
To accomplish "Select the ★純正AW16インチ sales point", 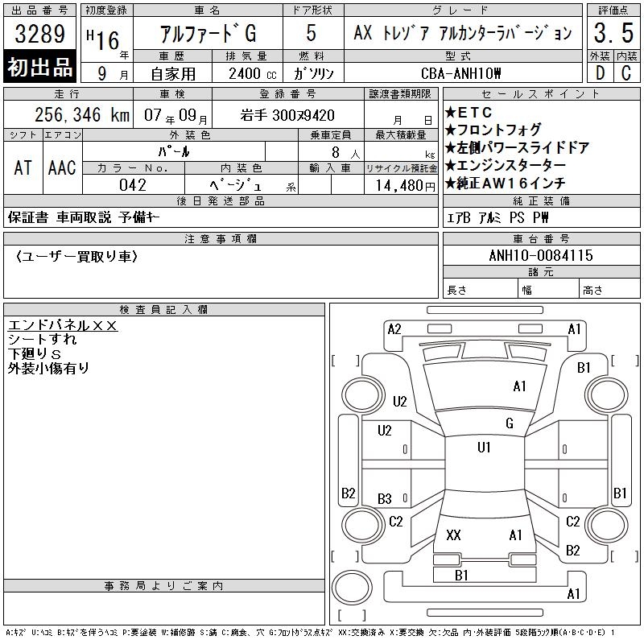I will [x=506, y=184].
